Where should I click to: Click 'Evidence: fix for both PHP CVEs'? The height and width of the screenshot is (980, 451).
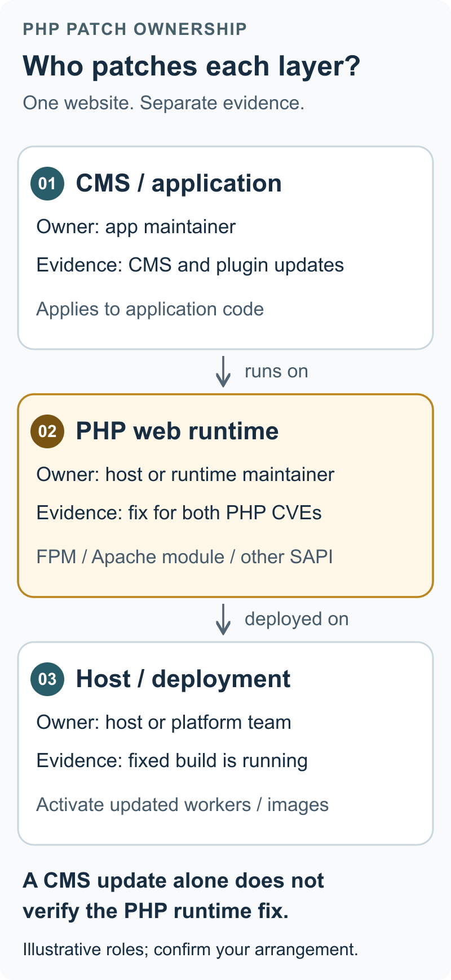coord(179,513)
